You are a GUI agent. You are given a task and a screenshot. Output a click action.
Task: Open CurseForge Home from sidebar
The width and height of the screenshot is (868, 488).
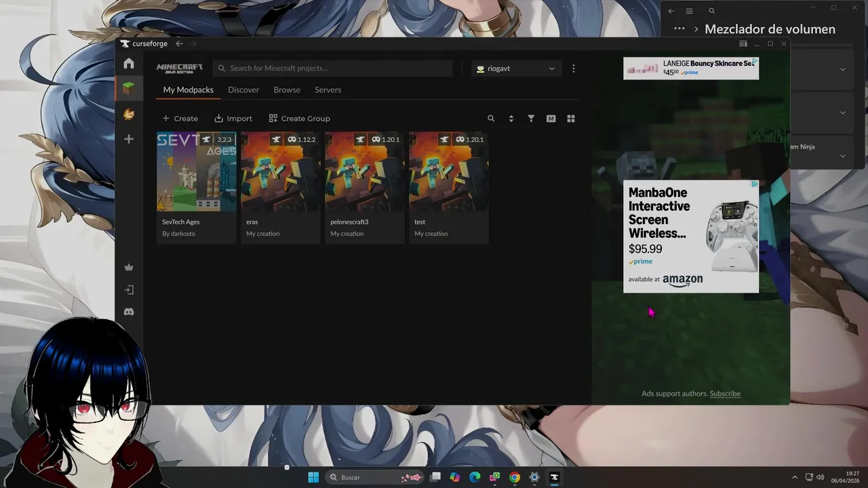[129, 64]
